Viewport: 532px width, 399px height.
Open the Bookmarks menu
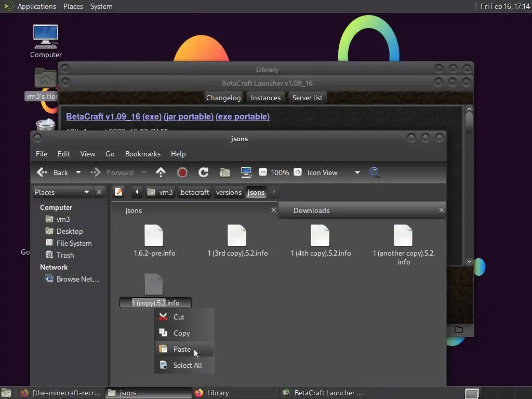click(x=142, y=154)
